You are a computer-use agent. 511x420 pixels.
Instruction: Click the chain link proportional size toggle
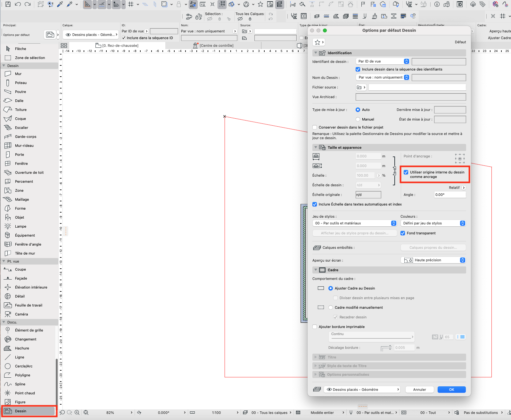click(395, 171)
